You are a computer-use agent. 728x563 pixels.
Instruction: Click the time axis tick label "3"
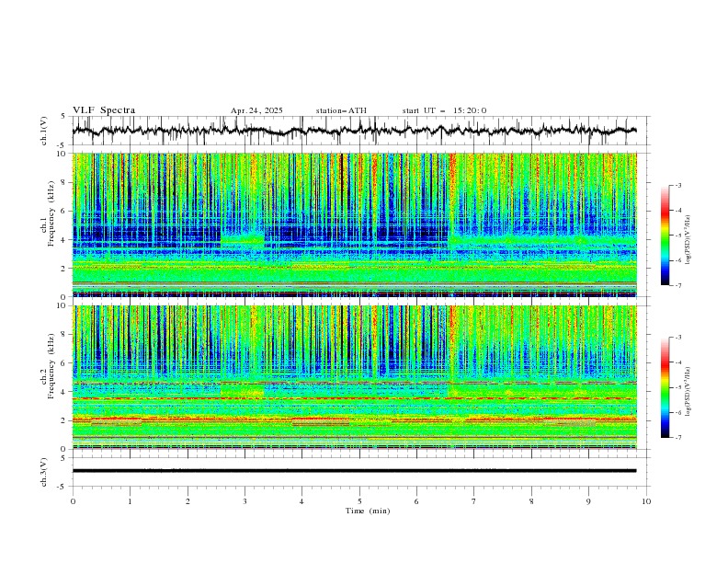(x=245, y=501)
